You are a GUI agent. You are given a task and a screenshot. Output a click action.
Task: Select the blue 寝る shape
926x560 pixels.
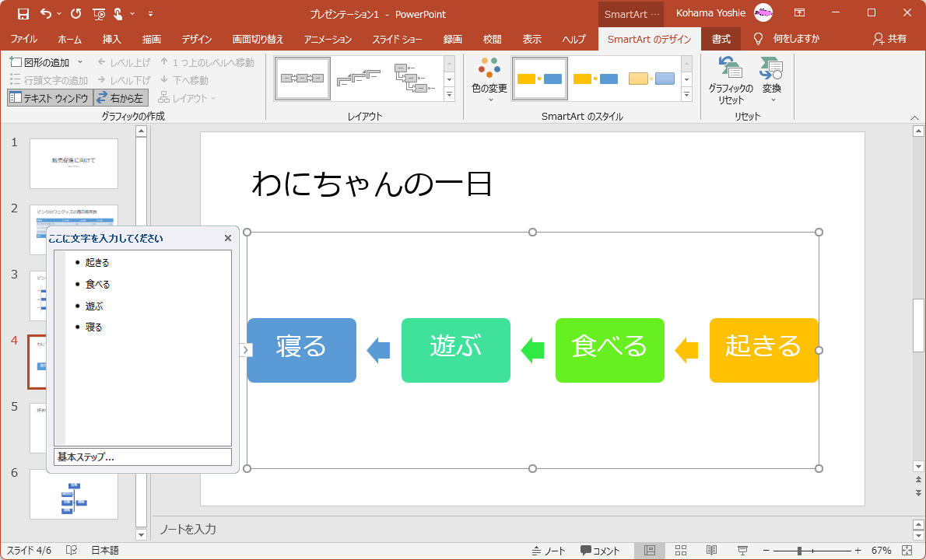302,350
